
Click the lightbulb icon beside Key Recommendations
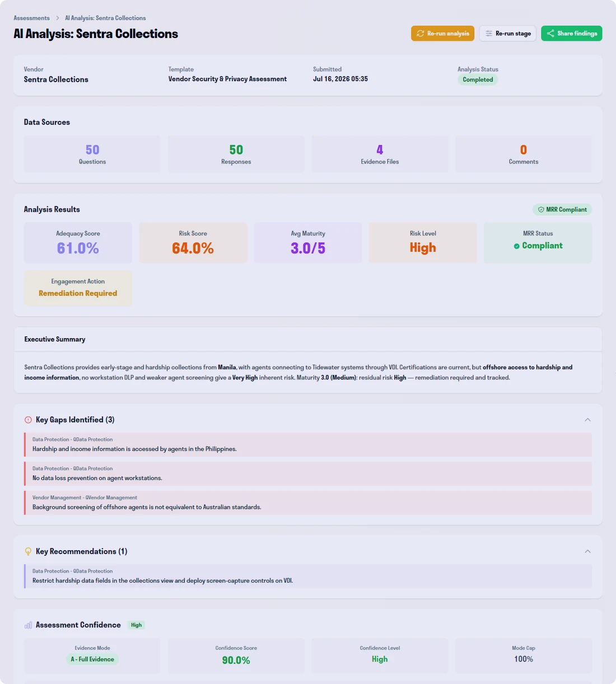[x=28, y=551]
